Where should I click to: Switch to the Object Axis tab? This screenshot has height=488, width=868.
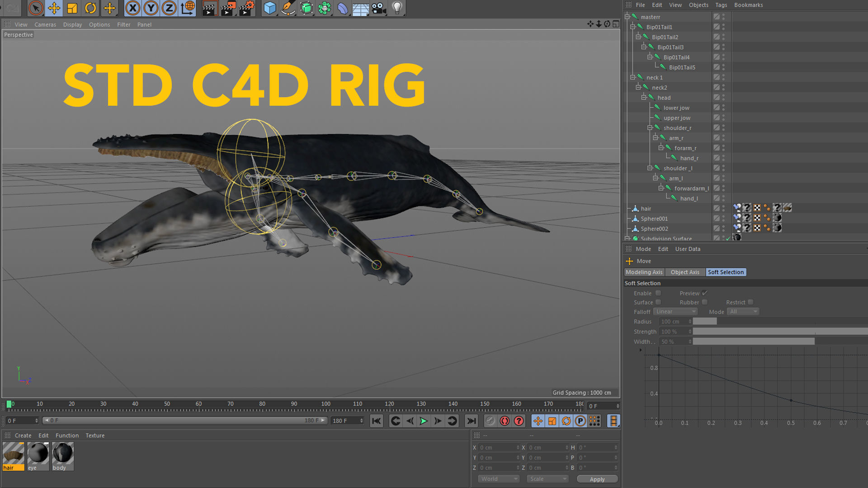[x=684, y=272]
